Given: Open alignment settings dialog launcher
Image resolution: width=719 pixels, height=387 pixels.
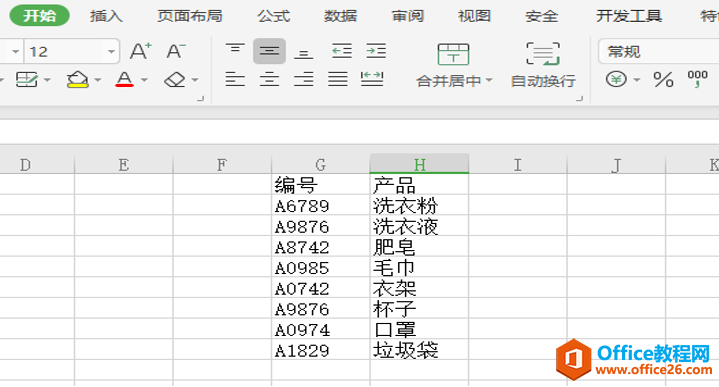Looking at the screenshot, I should [x=580, y=98].
